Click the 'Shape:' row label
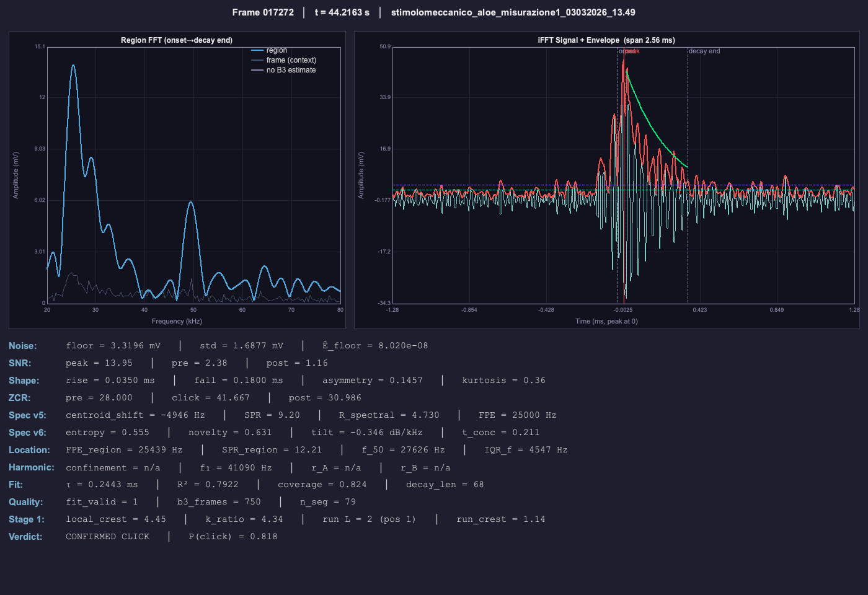This screenshot has height=595, width=868. [x=24, y=381]
